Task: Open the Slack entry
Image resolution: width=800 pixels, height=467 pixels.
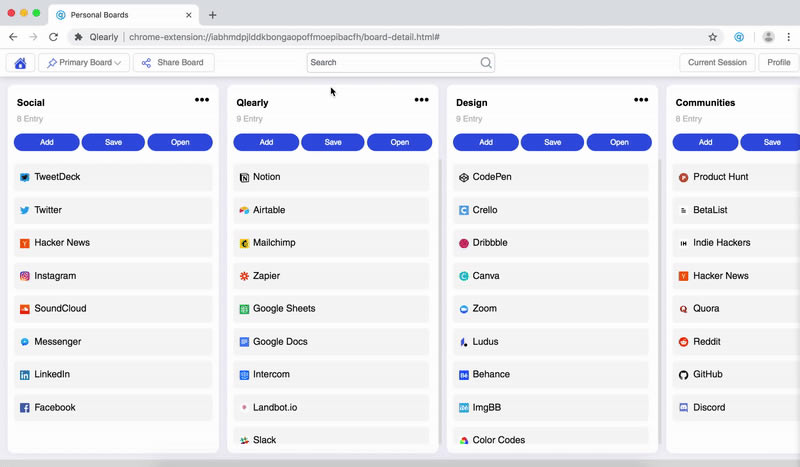Action: tap(332, 436)
